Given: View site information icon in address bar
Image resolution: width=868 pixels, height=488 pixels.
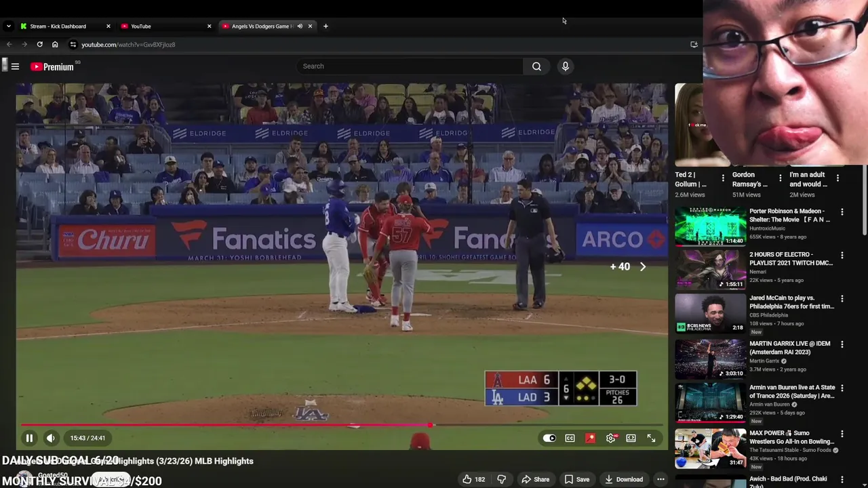Looking at the screenshot, I should click(73, 45).
